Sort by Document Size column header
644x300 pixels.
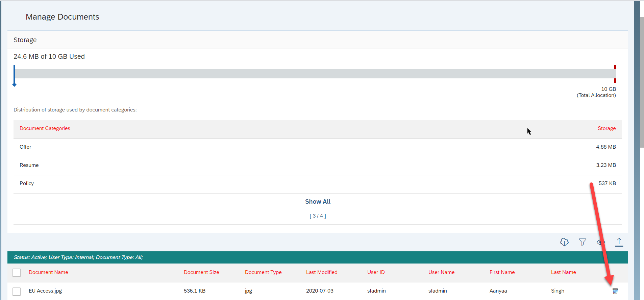pos(201,272)
